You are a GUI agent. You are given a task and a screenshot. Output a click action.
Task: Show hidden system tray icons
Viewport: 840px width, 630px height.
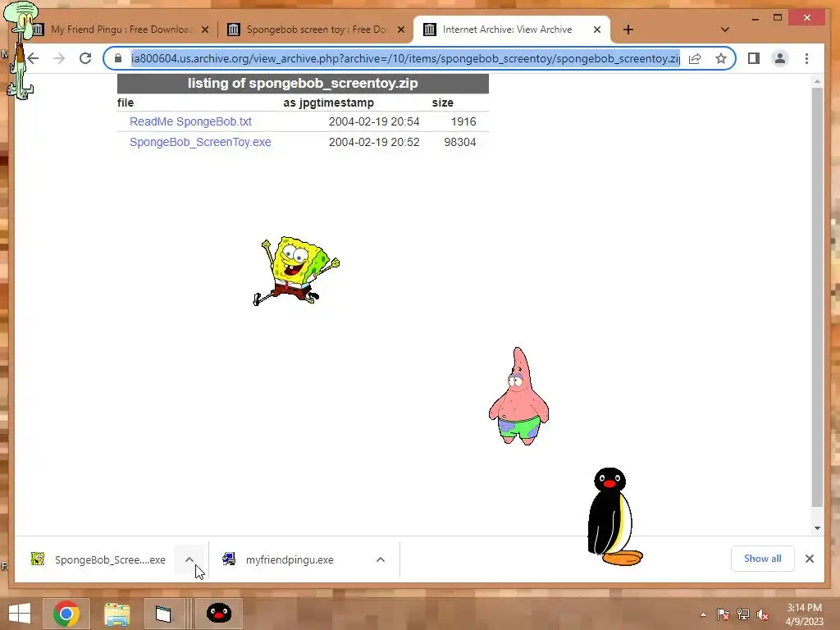[x=703, y=614]
